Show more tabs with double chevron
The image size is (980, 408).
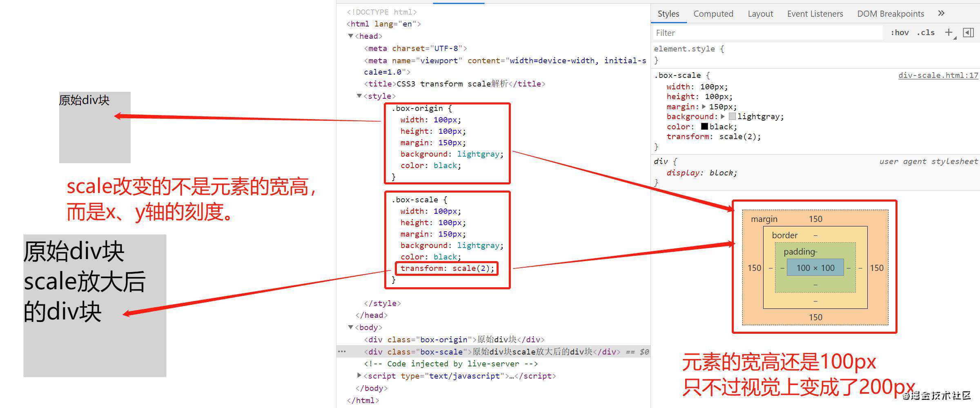coord(941,13)
